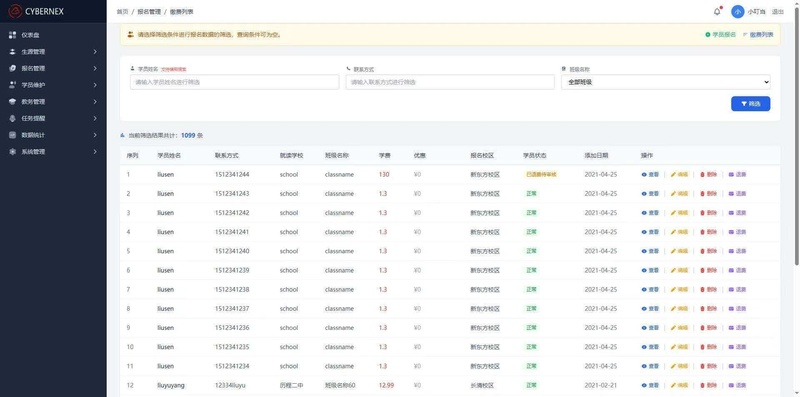Open the notification bell
The height and width of the screenshot is (397, 800).
717,12
